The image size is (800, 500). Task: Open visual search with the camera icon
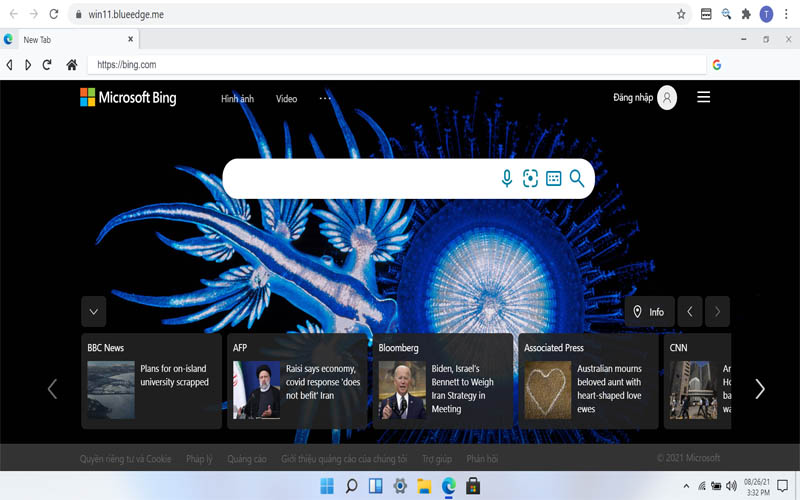[x=530, y=178]
